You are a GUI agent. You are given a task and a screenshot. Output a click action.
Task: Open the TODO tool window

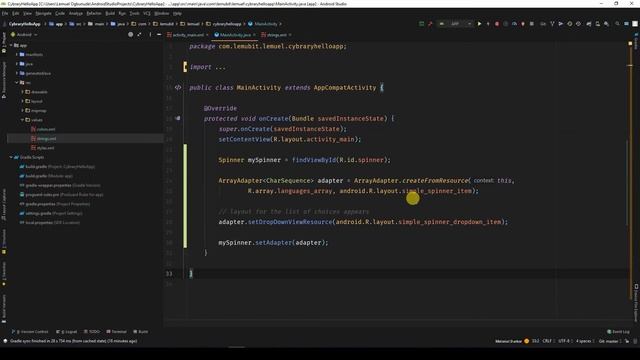pyautogui.click(x=91, y=331)
